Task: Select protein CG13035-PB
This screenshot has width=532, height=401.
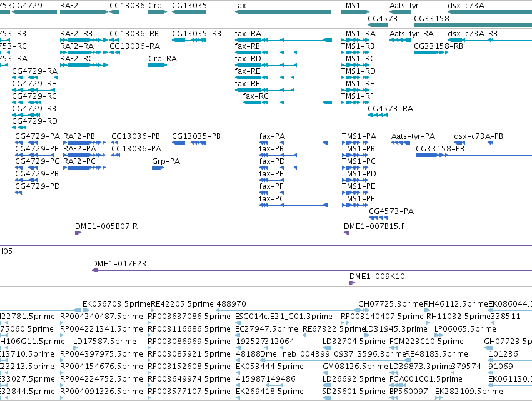Action: coord(189,143)
